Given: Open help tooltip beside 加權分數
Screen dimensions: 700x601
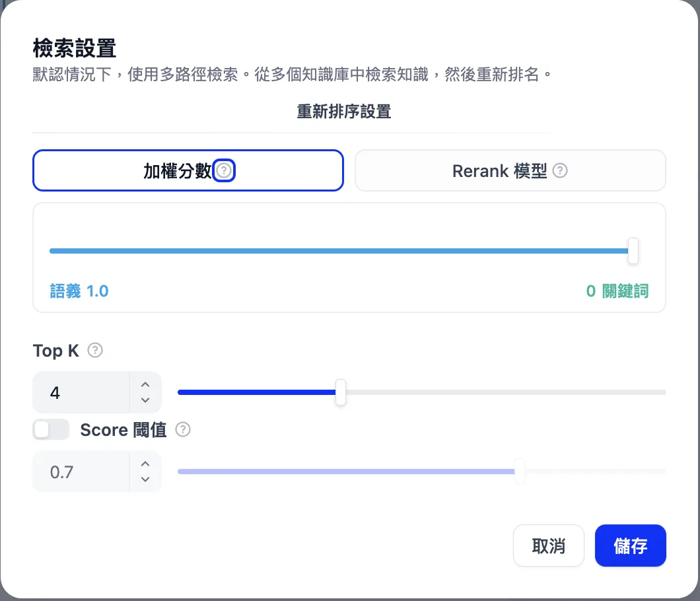Looking at the screenshot, I should point(224,170).
